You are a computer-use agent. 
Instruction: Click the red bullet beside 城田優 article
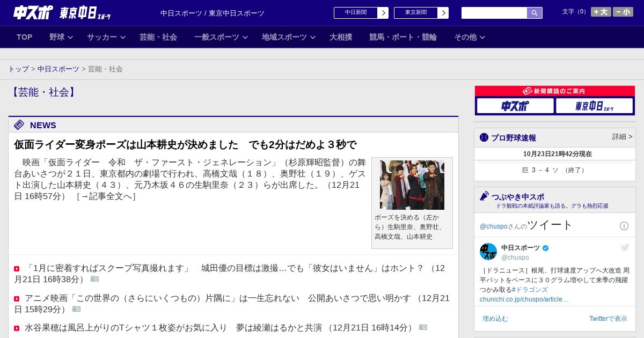[x=17, y=269]
